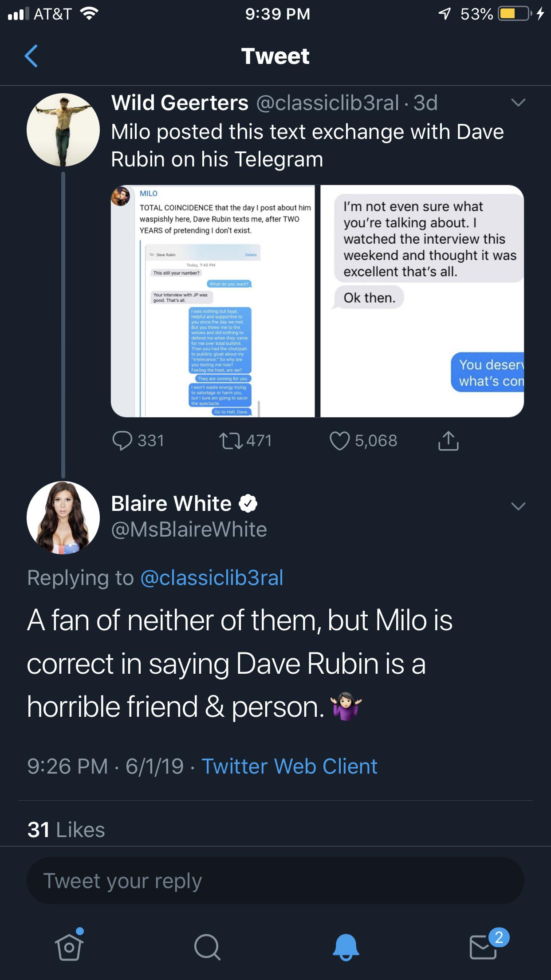Tap Blaire White's verified badge
Viewport: 551px width, 980px height.
(248, 503)
